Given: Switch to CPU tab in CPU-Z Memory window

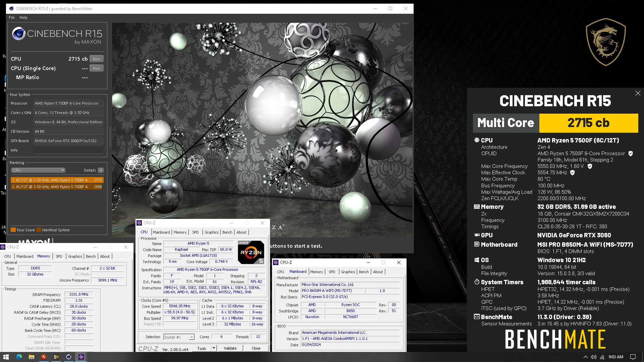Looking at the screenshot, I should click(x=7, y=256).
